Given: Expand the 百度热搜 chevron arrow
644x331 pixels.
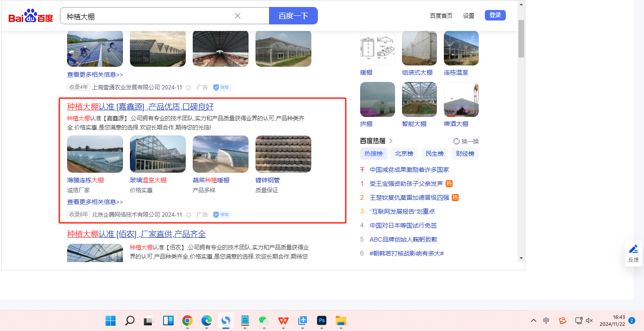Looking at the screenshot, I should point(391,141).
